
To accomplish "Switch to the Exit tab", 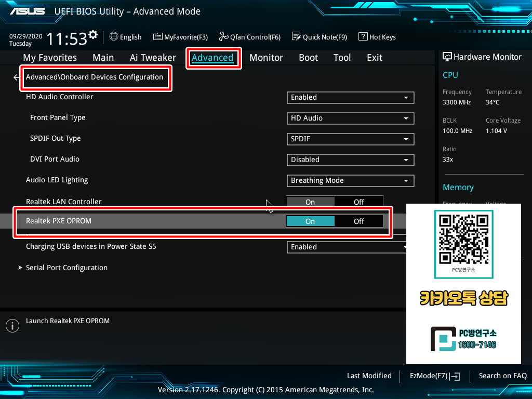I will (375, 58).
